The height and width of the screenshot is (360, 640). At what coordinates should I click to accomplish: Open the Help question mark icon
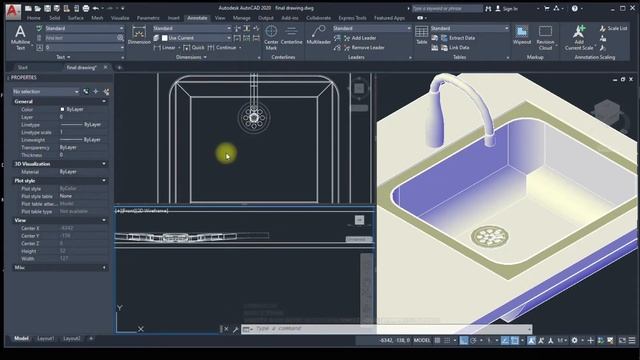point(575,8)
